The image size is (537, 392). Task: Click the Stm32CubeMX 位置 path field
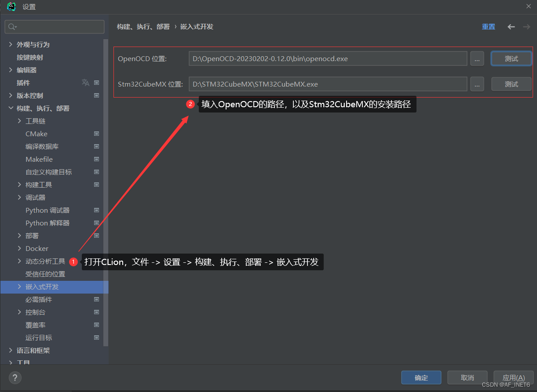328,84
